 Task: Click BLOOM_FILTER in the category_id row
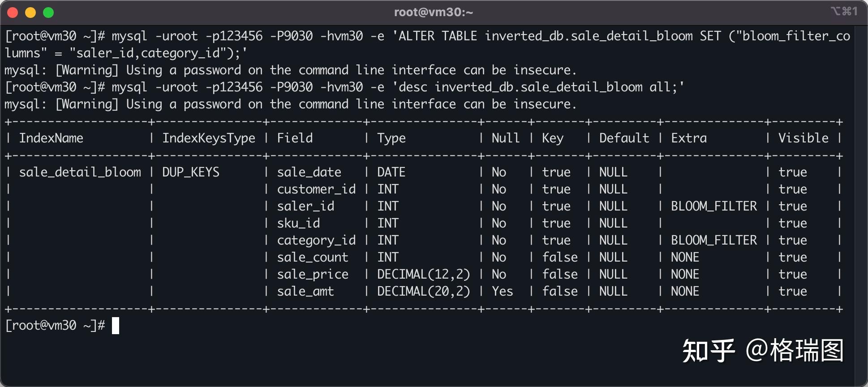pyautogui.click(x=714, y=240)
